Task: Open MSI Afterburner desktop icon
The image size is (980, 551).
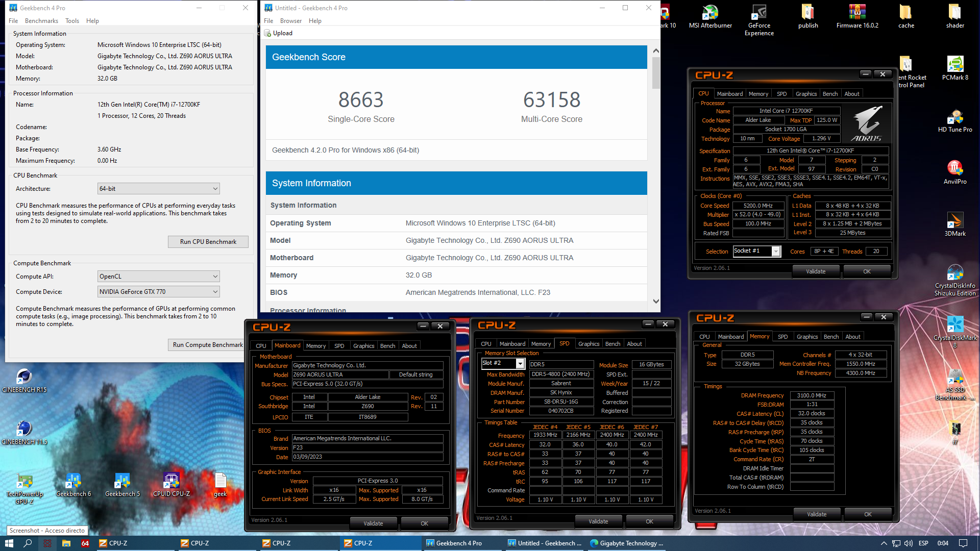Action: pyautogui.click(x=710, y=16)
